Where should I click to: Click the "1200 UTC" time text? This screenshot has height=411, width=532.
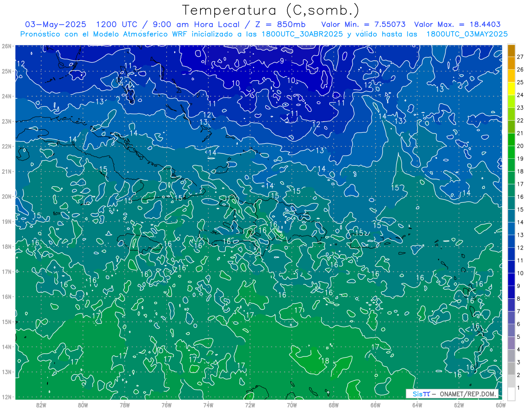[117, 24]
